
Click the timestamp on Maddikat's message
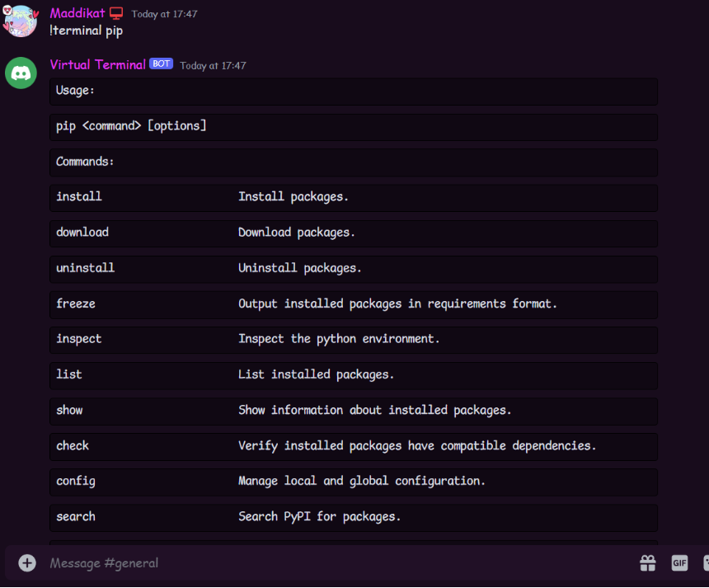pyautogui.click(x=164, y=14)
